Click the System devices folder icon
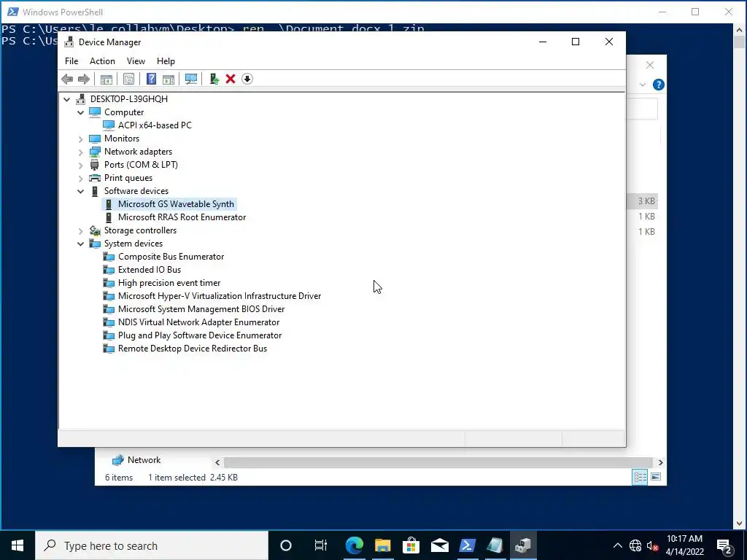This screenshot has width=747, height=560. coord(95,244)
